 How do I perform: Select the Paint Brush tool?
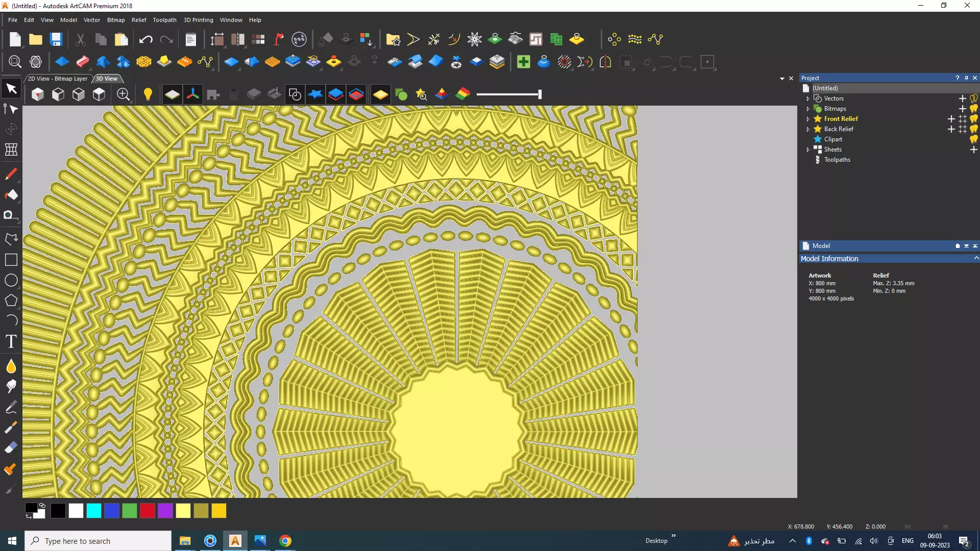(11, 174)
